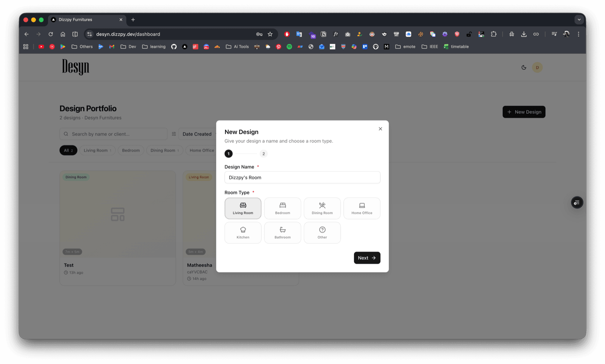Switch to the Dizzpy Furnitures browser tab
Screen dimensions: 605x364
pos(87,20)
